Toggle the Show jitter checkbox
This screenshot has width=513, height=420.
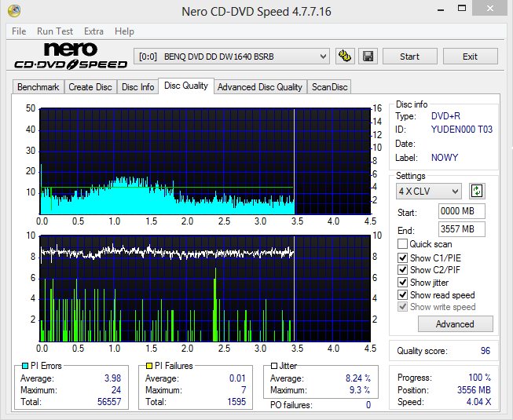point(402,283)
